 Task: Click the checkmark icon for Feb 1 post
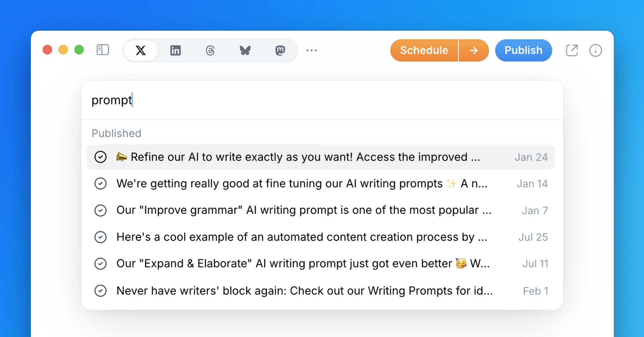pos(100,291)
